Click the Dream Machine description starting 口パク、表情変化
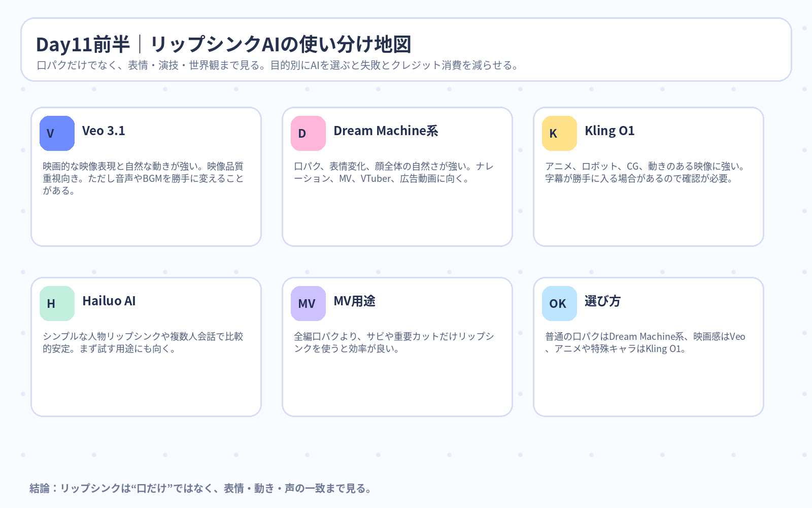This screenshot has width=812, height=508. point(394,172)
